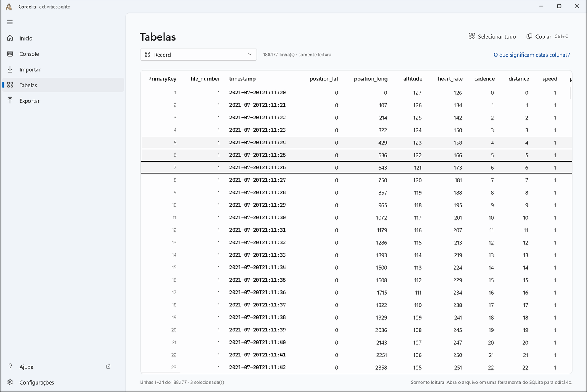The image size is (587, 392).
Task: Open 'O que significam estas colunas?' link
Action: coord(532,55)
